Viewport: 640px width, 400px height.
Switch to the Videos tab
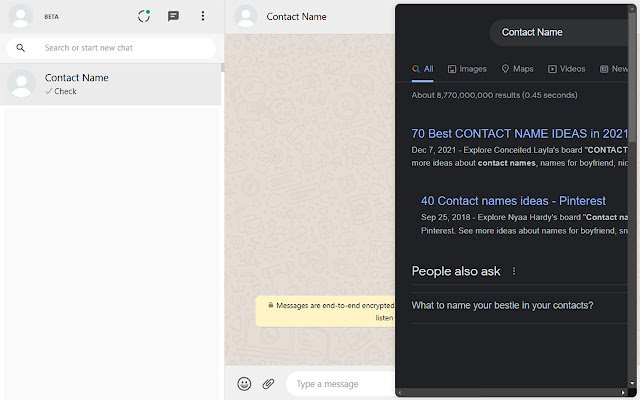[567, 69]
